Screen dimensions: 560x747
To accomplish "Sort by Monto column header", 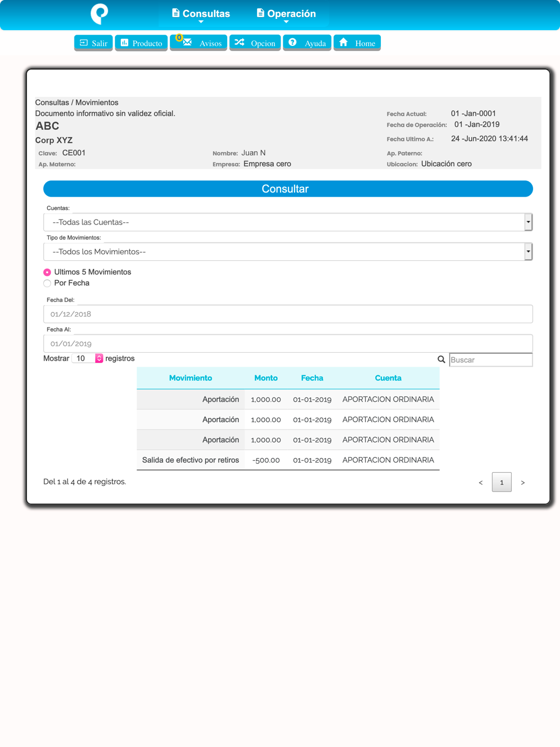I will click(x=266, y=378).
